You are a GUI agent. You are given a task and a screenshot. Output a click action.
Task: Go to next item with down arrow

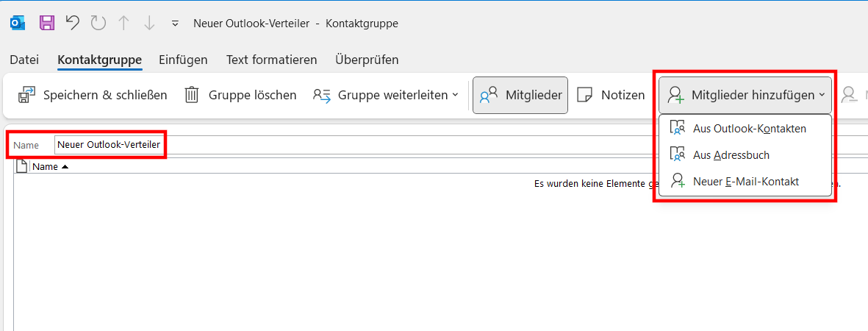point(149,24)
